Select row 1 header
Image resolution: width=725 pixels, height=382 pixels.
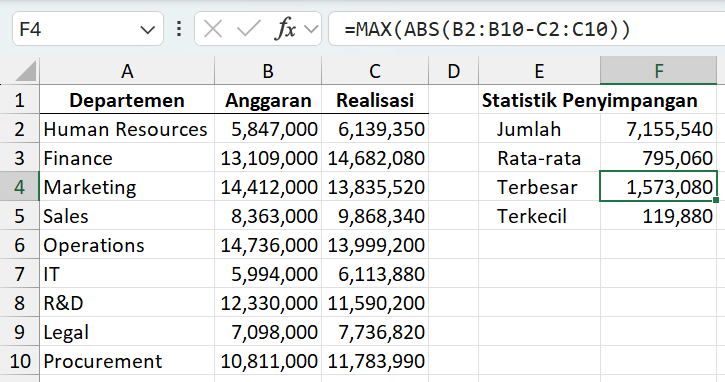pyautogui.click(x=19, y=99)
